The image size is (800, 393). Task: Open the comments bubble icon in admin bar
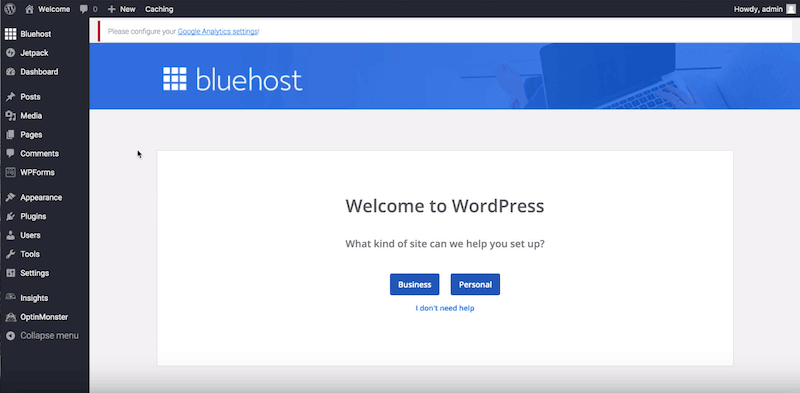[84, 9]
